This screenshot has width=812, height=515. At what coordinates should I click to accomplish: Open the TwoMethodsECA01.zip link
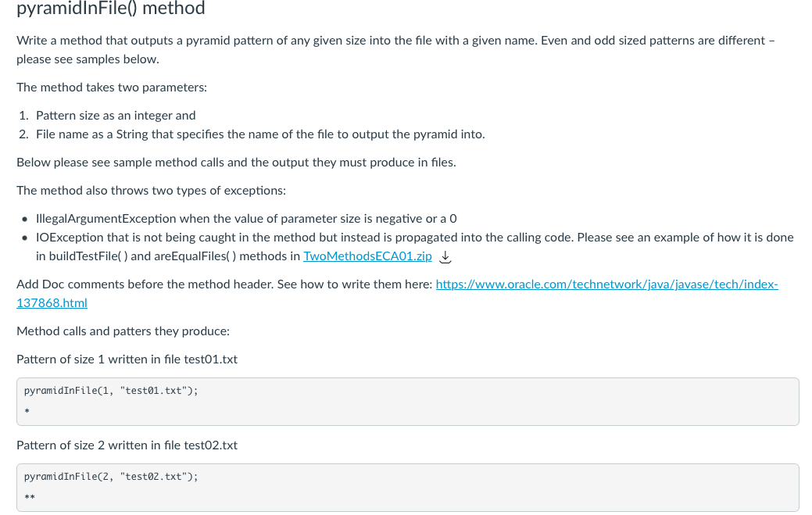coord(367,256)
